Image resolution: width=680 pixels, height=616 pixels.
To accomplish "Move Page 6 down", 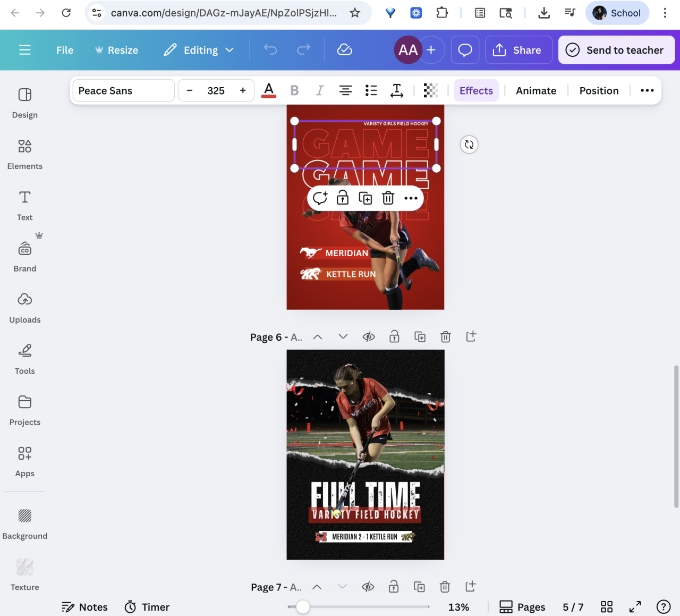I will 343,337.
